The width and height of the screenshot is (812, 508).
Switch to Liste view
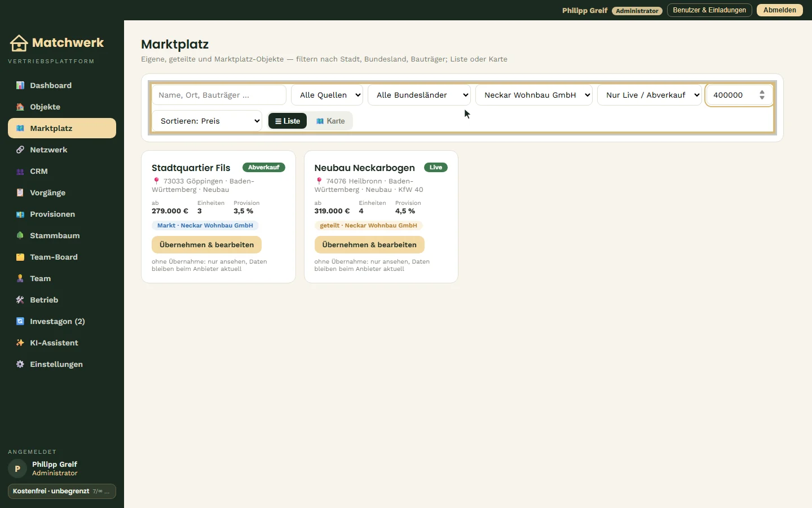point(288,121)
